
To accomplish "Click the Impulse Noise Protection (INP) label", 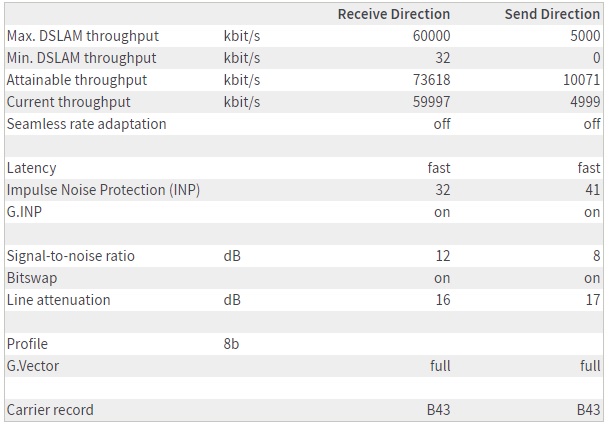I will coord(103,190).
